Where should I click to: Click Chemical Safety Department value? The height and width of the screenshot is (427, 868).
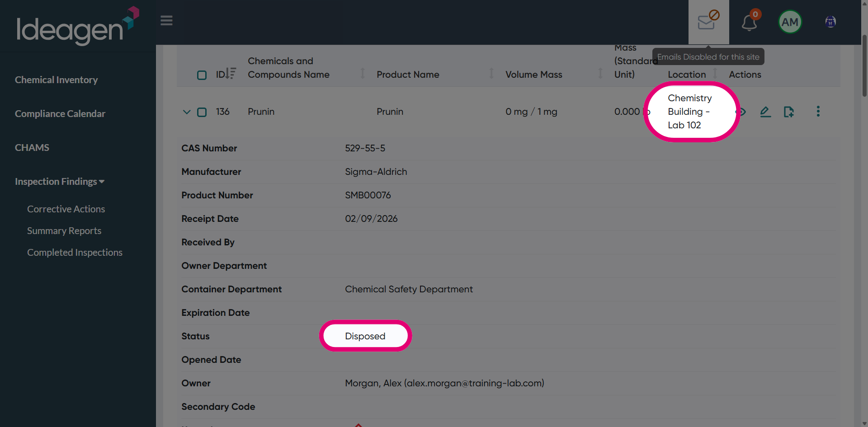409,289
